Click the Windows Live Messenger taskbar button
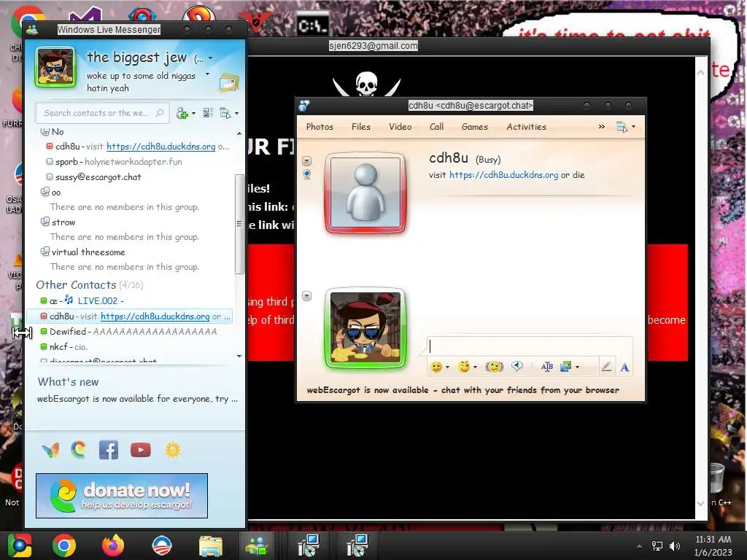747x560 pixels. pyautogui.click(x=257, y=545)
